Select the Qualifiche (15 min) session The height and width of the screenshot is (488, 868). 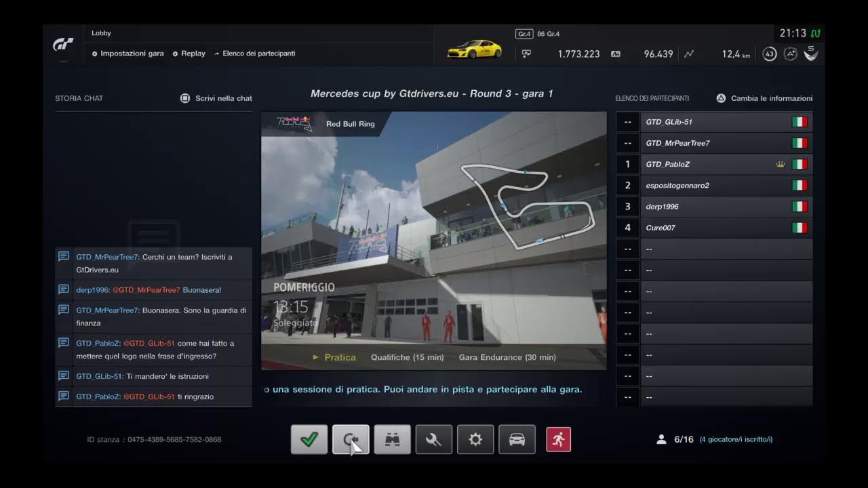point(407,357)
